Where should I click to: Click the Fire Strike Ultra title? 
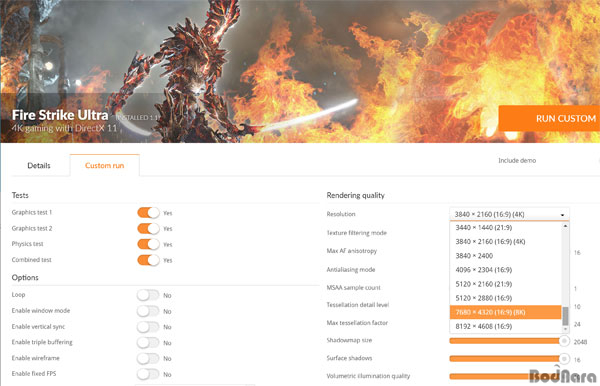pos(60,115)
